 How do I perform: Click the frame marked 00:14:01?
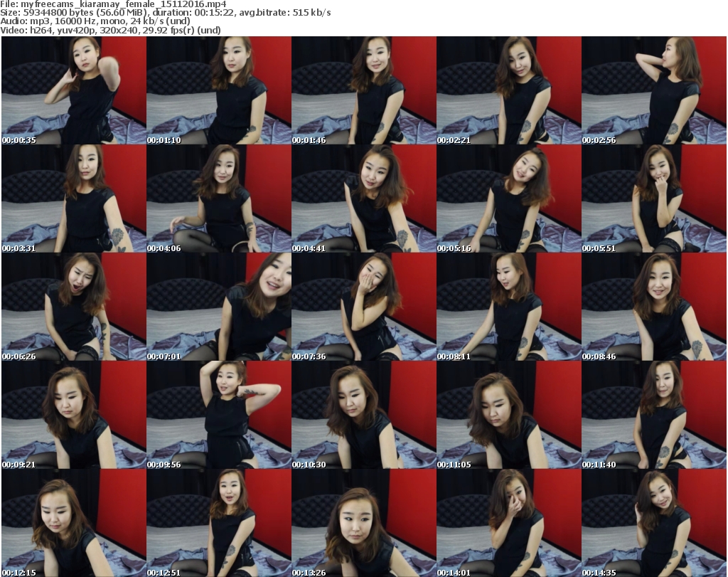pyautogui.click(x=509, y=523)
